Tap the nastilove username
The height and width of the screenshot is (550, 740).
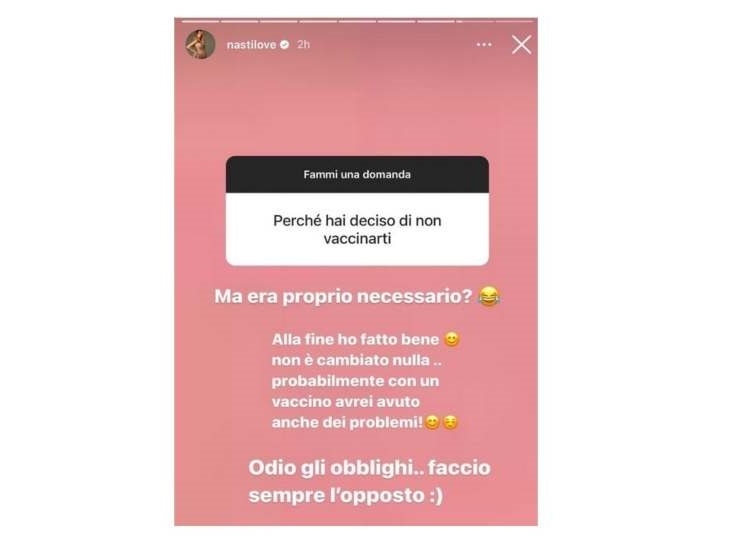(251, 45)
